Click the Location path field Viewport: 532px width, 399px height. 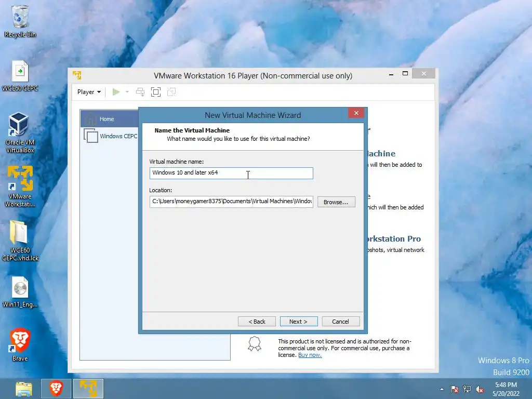pos(231,202)
